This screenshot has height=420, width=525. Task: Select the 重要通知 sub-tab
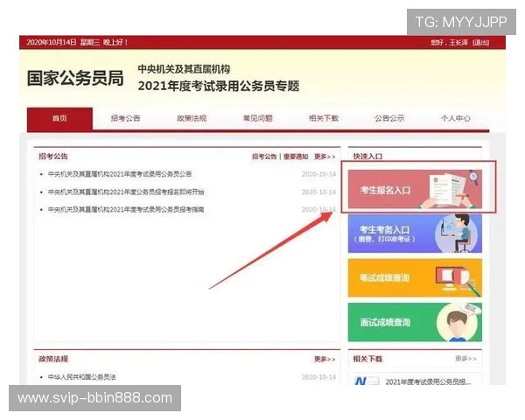[296, 157]
